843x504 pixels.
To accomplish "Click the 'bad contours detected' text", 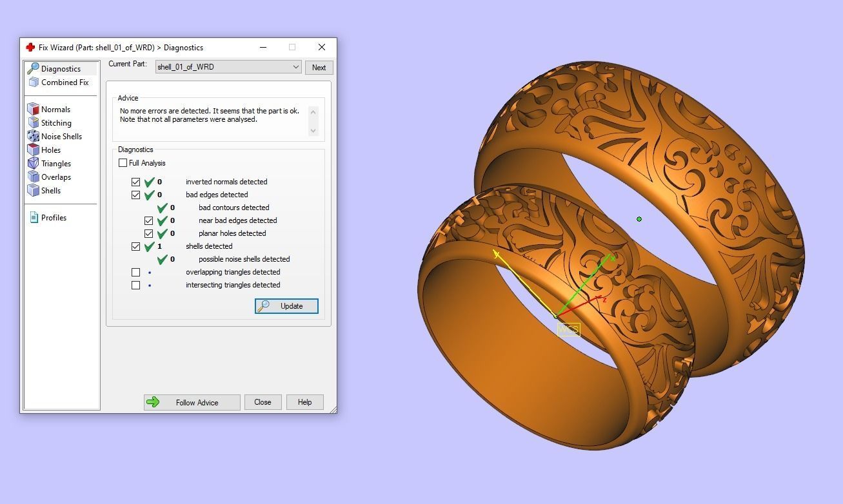I will [x=234, y=208].
